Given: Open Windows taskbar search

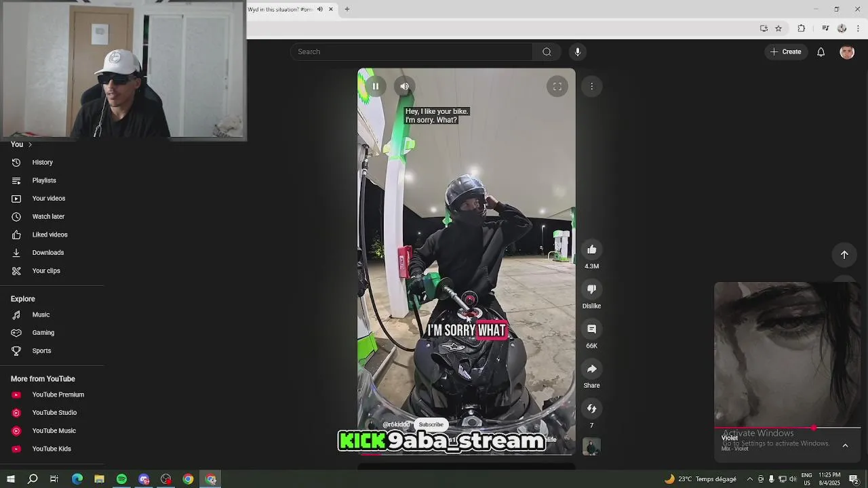Looking at the screenshot, I should 33,479.
